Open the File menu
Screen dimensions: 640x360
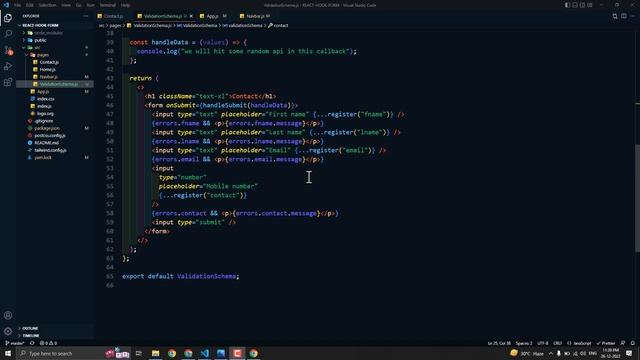[x=18, y=5]
